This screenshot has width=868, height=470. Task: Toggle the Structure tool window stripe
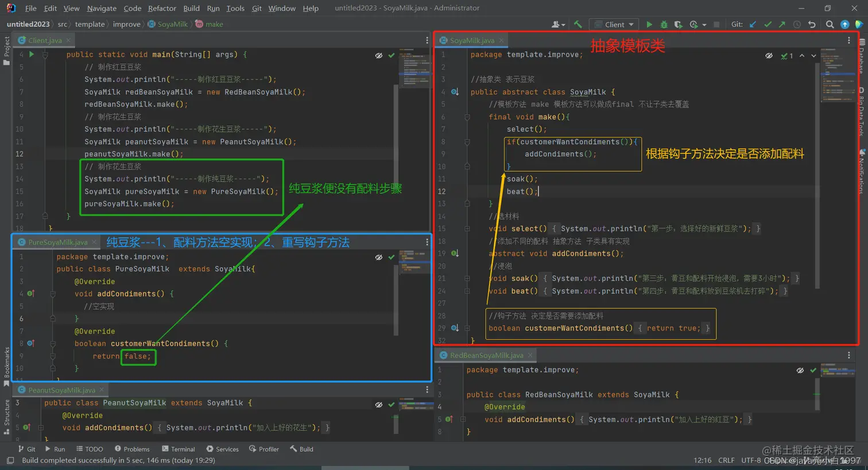(6, 416)
